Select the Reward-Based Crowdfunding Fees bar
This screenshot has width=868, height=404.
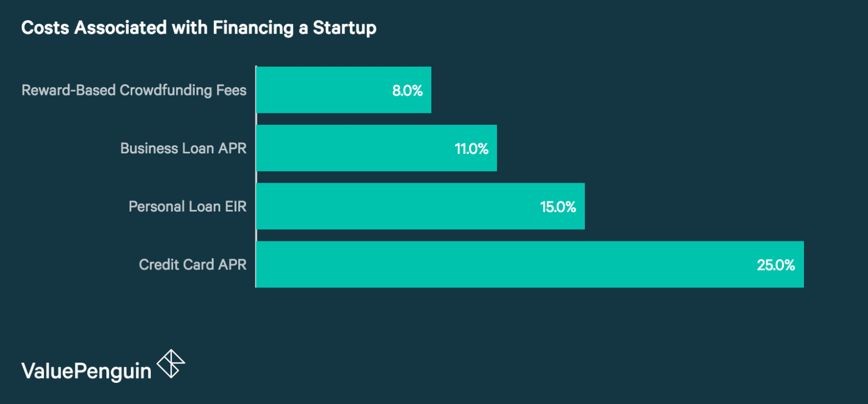[343, 90]
